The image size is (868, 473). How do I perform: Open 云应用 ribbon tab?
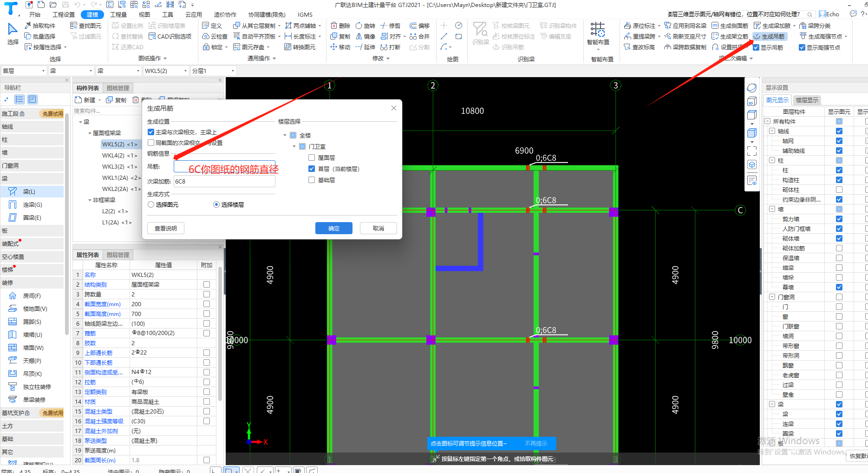pyautogui.click(x=194, y=14)
